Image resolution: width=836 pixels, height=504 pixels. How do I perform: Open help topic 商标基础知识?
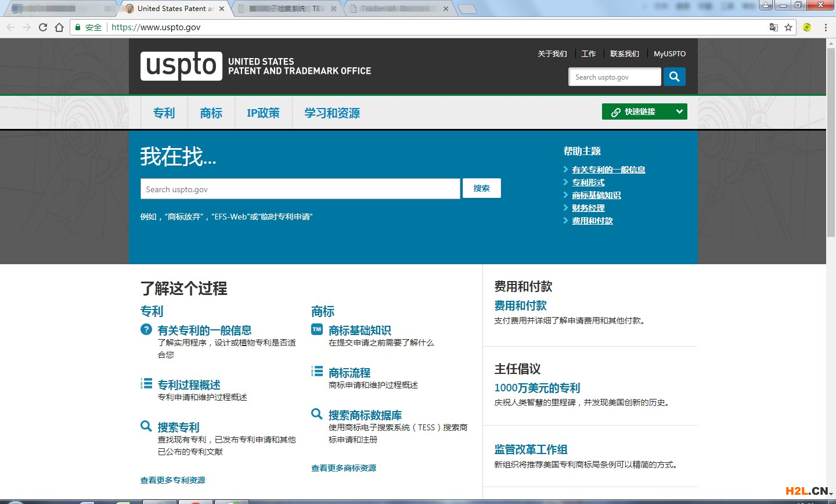click(596, 195)
